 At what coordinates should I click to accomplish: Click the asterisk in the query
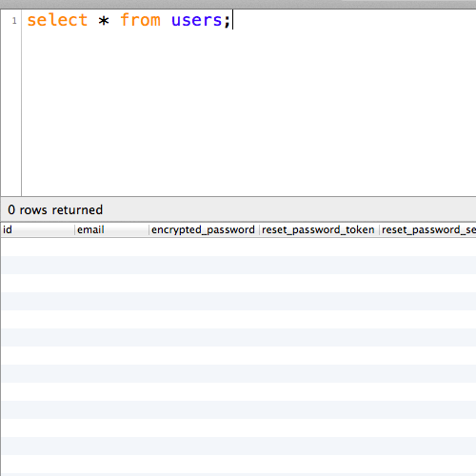104,21
